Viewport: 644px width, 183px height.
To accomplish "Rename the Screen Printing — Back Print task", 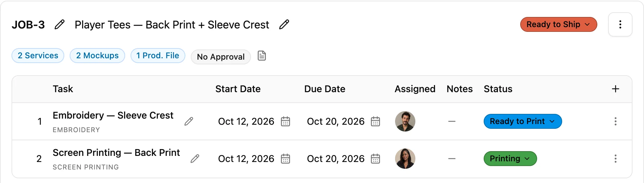I will (x=195, y=159).
